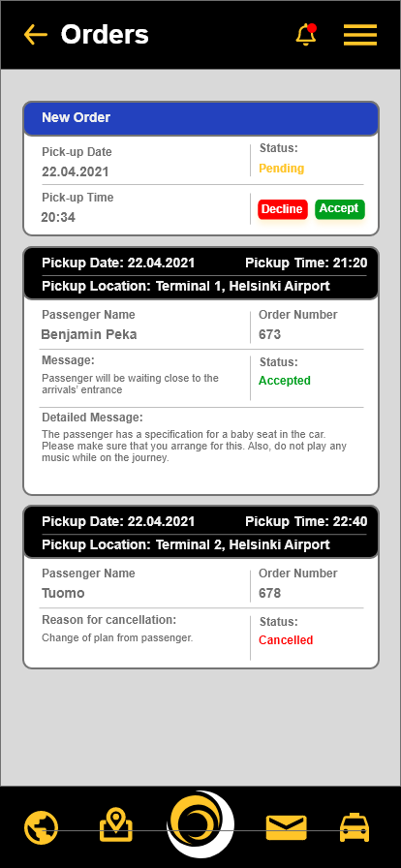Select passenger name Benjamin Peka
This screenshot has height=868, width=401.
click(89, 334)
